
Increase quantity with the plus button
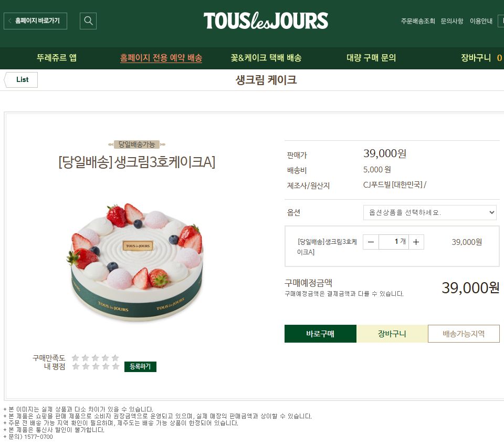click(416, 242)
